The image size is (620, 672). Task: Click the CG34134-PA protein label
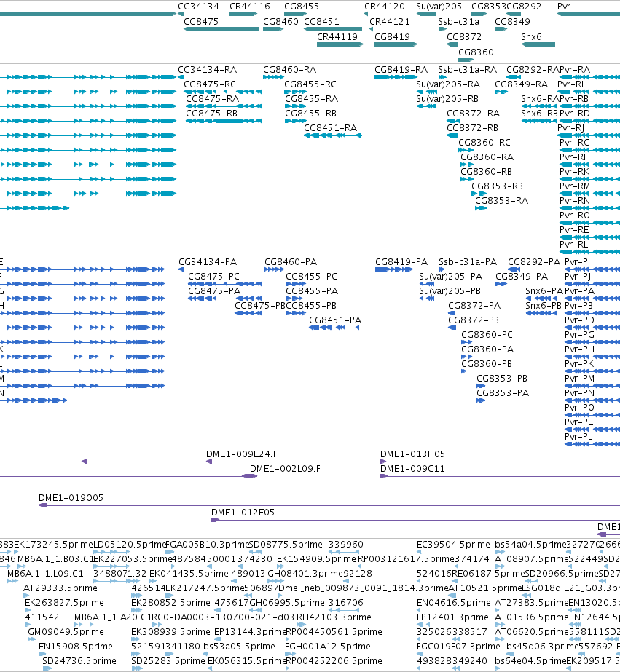(x=208, y=262)
